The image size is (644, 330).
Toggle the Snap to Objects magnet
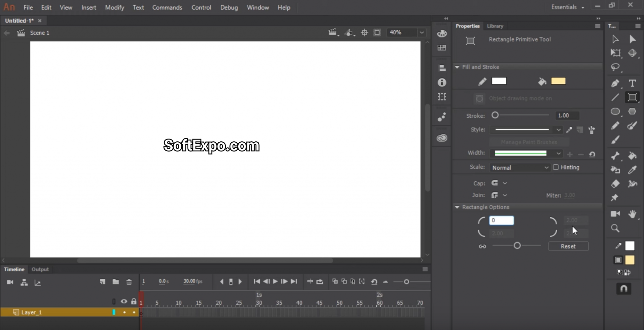tap(624, 289)
